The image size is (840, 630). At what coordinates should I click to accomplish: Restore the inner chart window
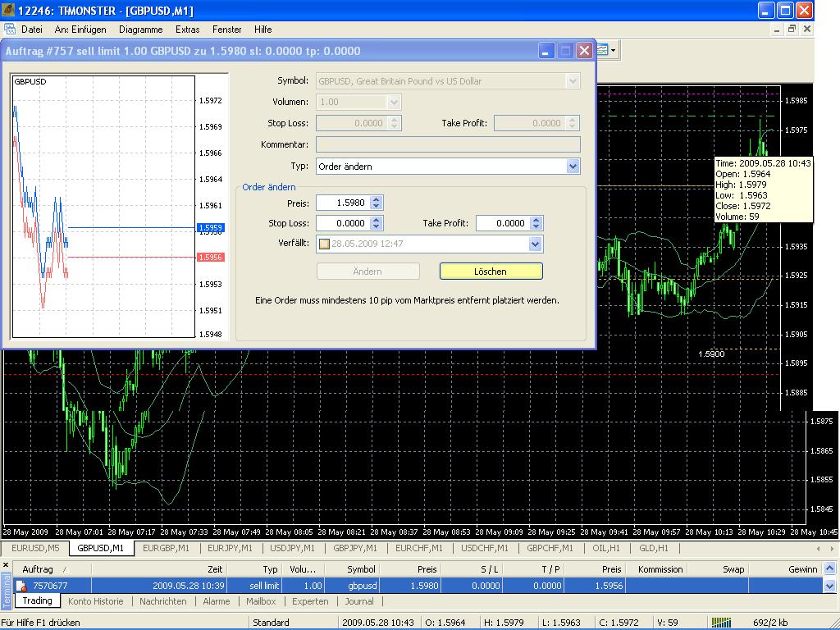pyautogui.click(x=792, y=29)
